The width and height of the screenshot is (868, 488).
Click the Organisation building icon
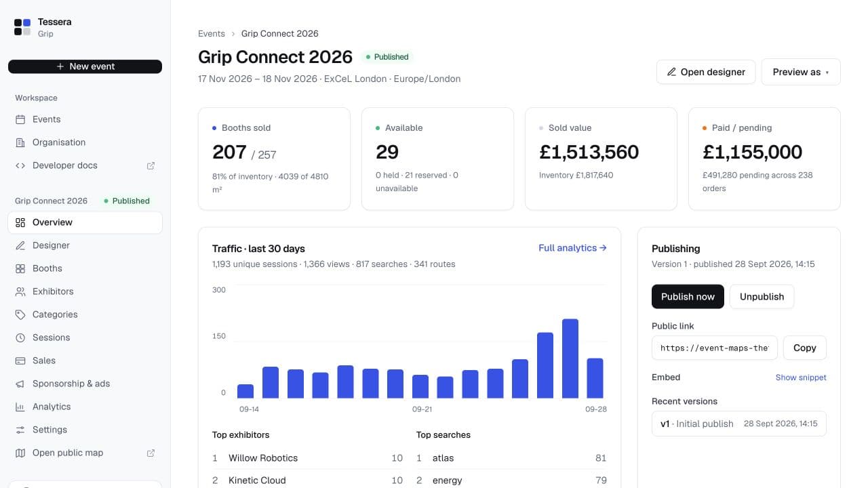[x=20, y=142]
